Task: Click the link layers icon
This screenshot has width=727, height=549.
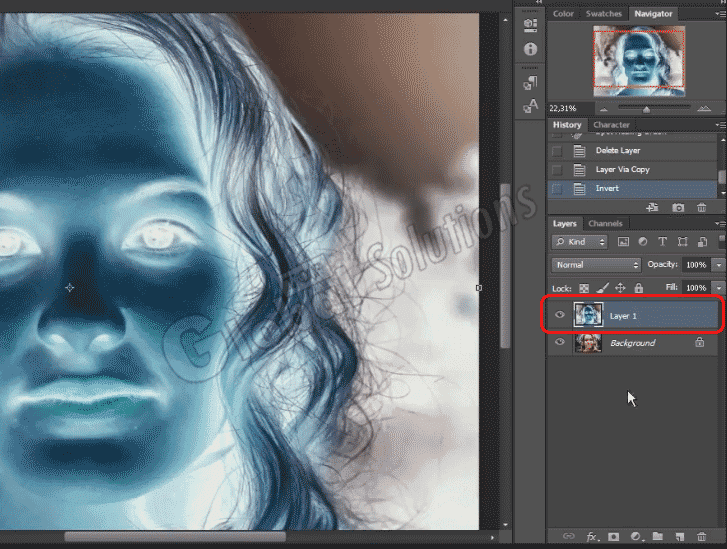Action: [x=568, y=536]
